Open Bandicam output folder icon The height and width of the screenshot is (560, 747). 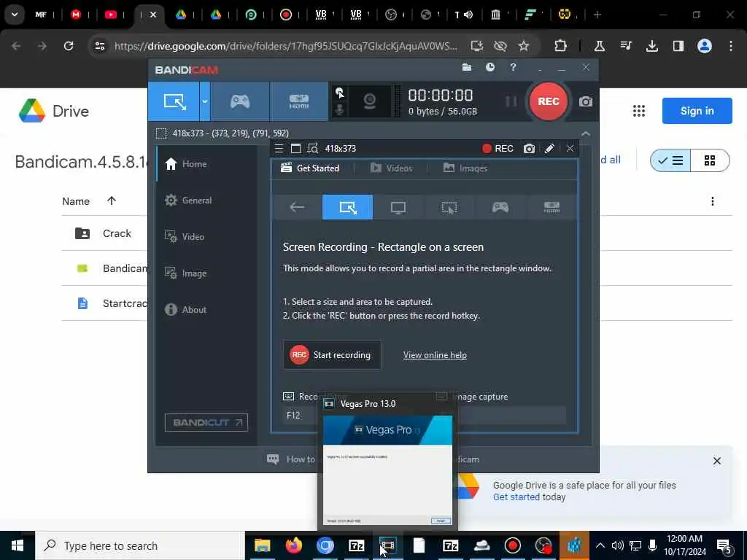(467, 67)
